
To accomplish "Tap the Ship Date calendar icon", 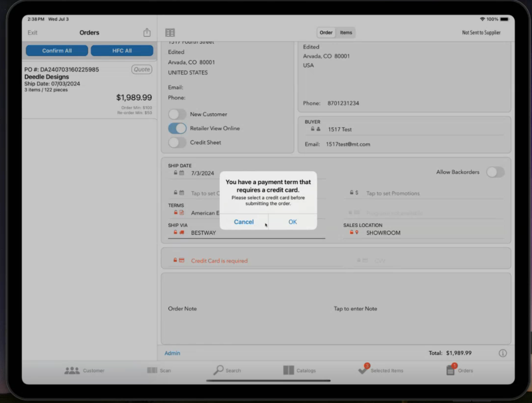I will tap(182, 173).
